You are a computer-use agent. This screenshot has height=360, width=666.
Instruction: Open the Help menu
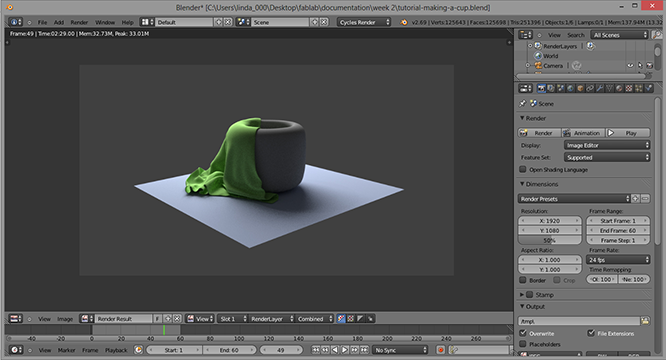[127, 22]
